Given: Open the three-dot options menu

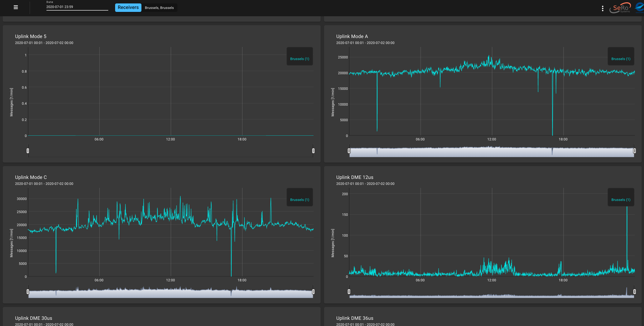Looking at the screenshot, I should coord(603,8).
